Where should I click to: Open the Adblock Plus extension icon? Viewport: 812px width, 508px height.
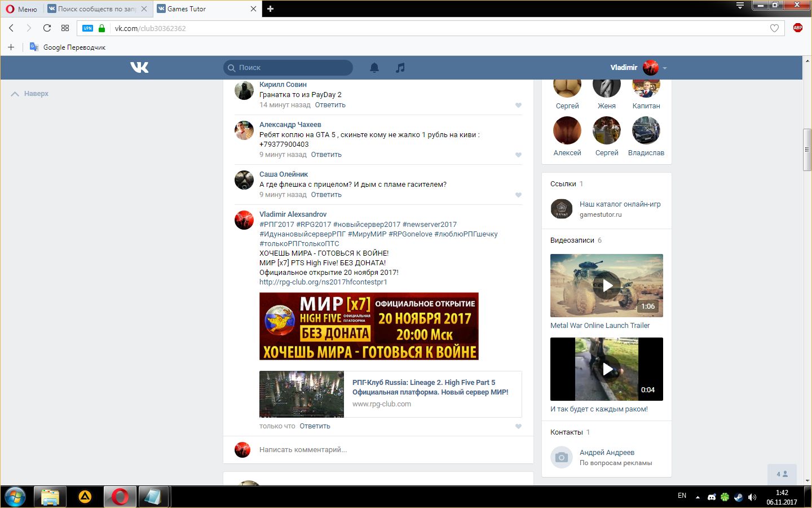[x=797, y=28]
